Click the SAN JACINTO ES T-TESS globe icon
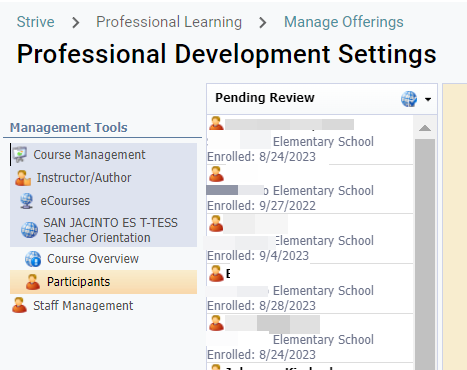This screenshot has width=467, height=370. coord(29,230)
